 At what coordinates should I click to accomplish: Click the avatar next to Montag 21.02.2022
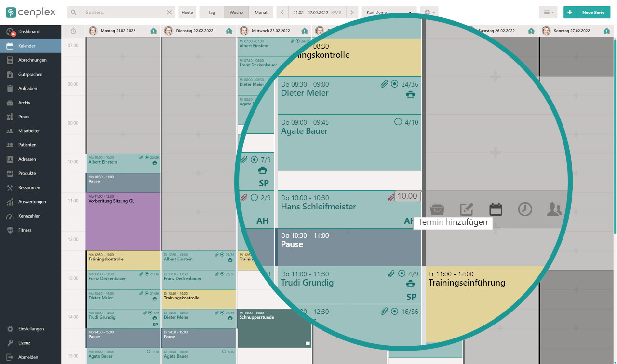[93, 31]
